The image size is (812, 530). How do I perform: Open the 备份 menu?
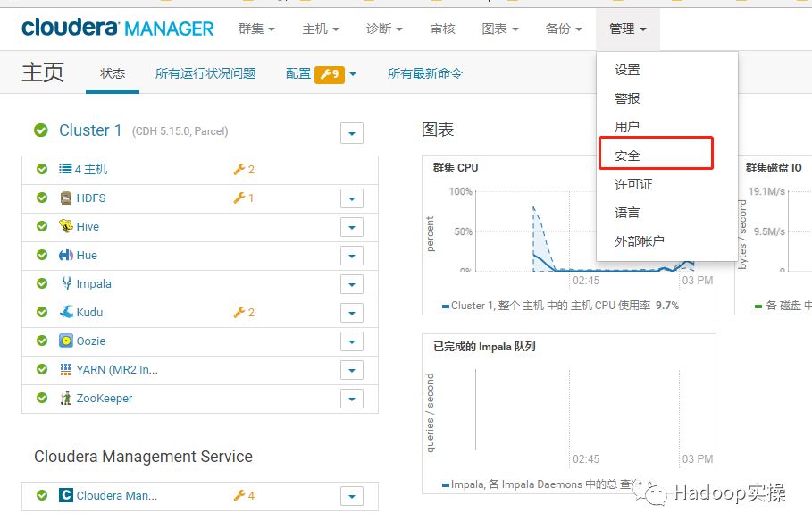(x=564, y=29)
